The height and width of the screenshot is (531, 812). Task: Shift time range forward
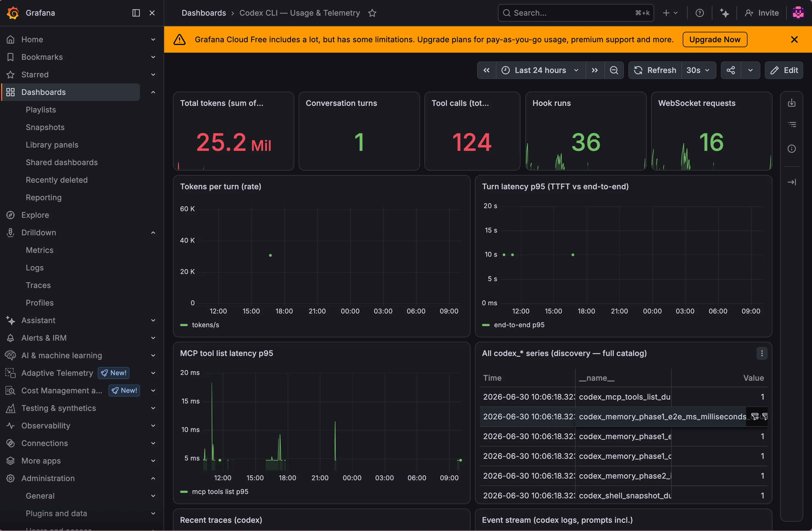pos(595,70)
